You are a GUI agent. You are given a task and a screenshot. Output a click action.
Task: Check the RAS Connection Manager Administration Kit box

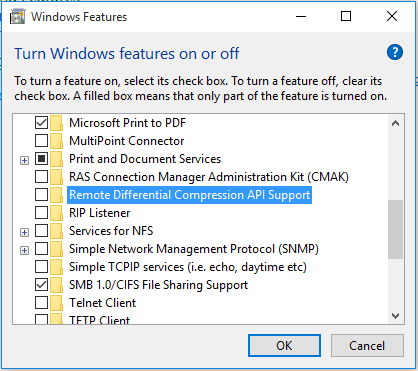[x=41, y=177]
